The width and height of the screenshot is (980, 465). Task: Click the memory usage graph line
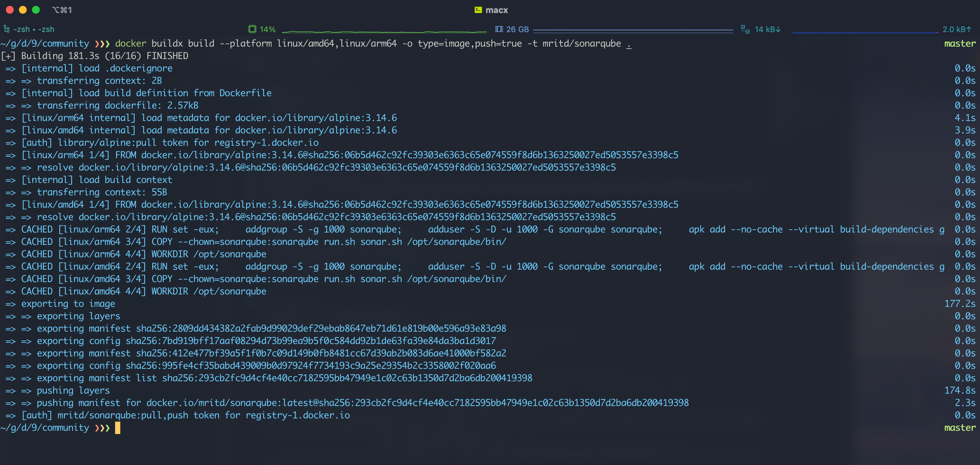tap(633, 30)
